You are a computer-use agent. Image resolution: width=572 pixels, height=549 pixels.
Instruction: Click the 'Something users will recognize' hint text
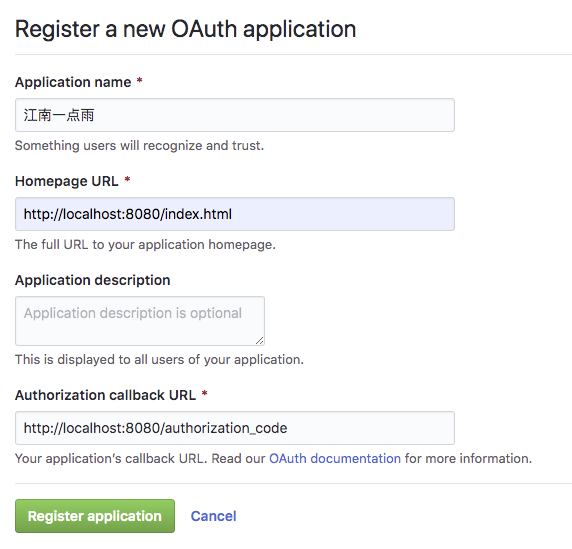point(139,146)
